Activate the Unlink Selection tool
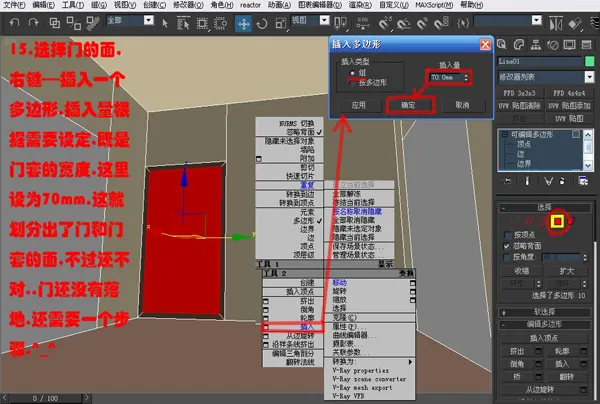600x404 pixels. [x=73, y=23]
